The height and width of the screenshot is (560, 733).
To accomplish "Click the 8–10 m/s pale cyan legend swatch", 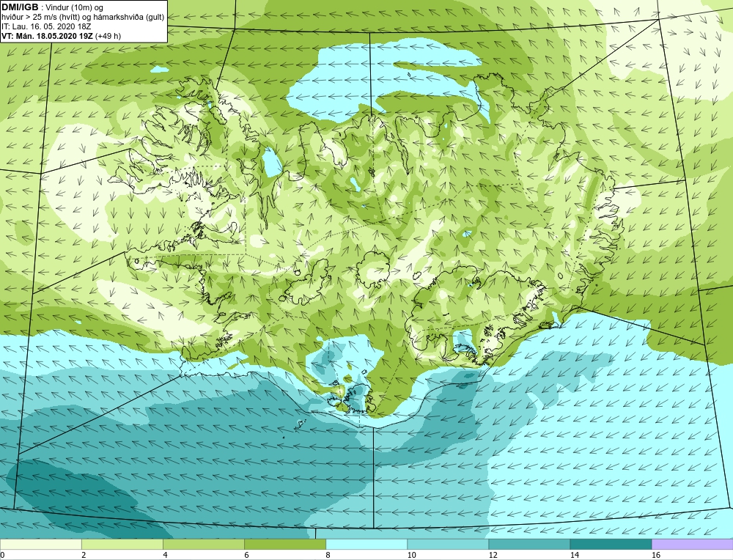I will [x=366, y=544].
